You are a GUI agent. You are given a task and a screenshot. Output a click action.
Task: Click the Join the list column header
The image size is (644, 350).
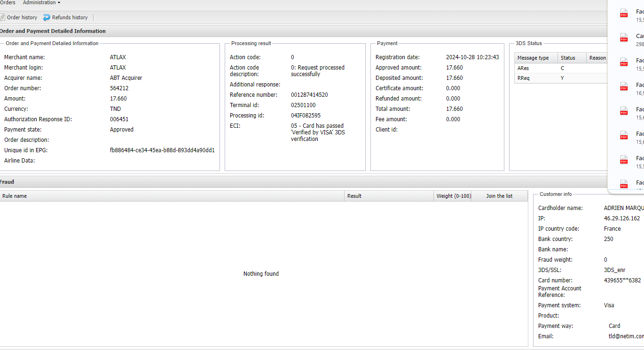pos(499,196)
